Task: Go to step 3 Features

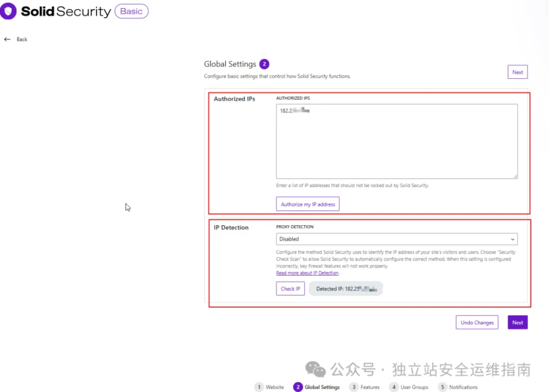Action: tap(365, 387)
